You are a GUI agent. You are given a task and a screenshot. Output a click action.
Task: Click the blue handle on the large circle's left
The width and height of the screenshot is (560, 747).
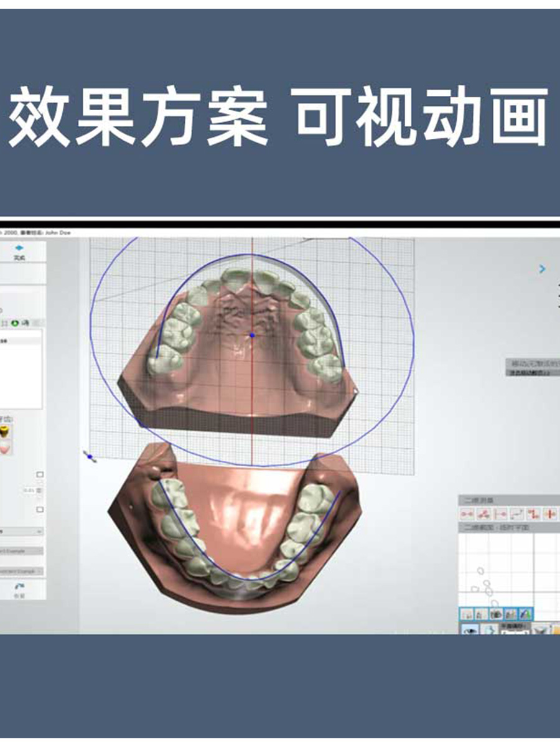[90, 457]
